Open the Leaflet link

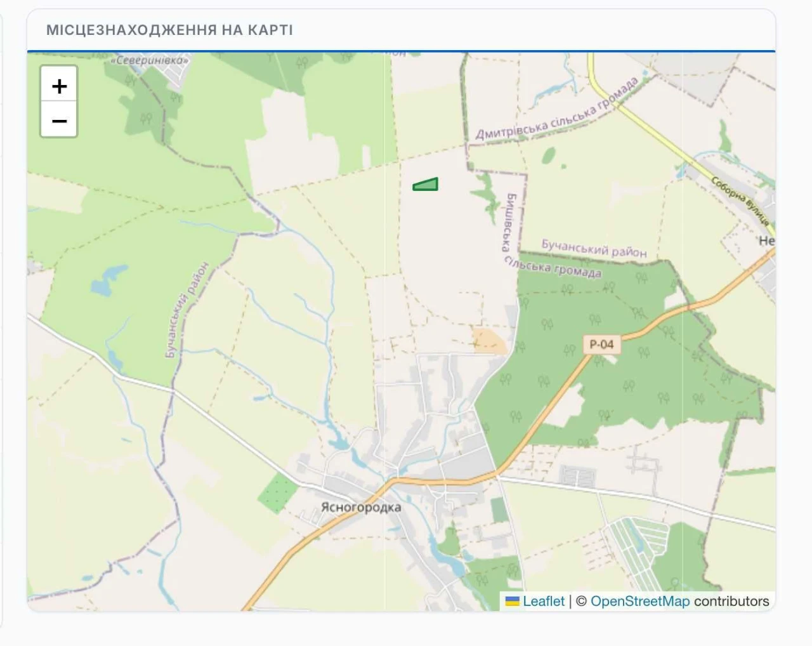(543, 601)
